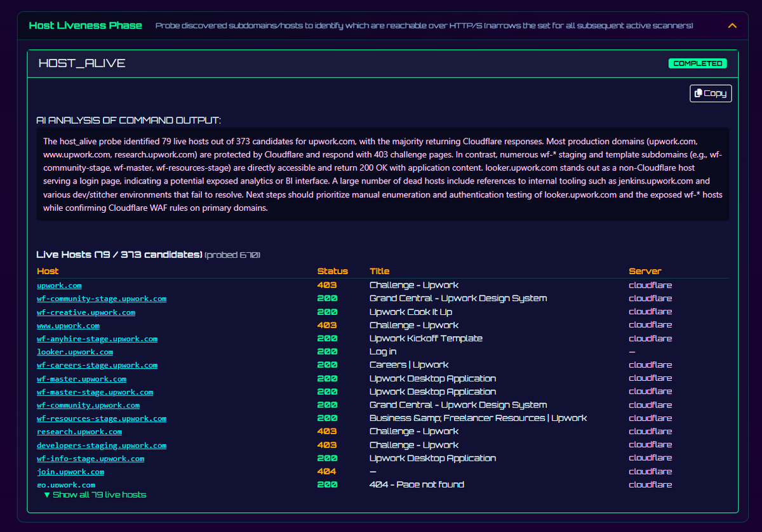Click the Title column header

point(380,271)
